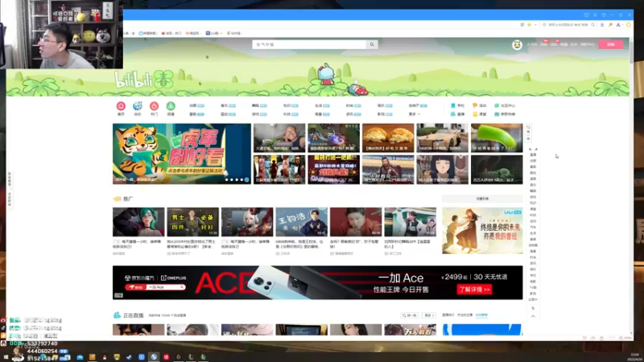Viewport: 644px width, 362px height.
Task: Click the yellow smiley icon in browser toolbar
Action: click(629, 25)
